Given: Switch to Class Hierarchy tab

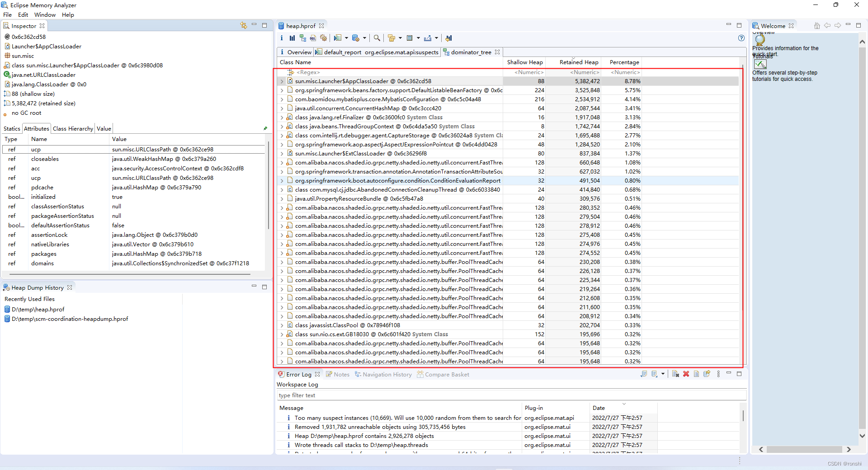Looking at the screenshot, I should [x=73, y=128].
